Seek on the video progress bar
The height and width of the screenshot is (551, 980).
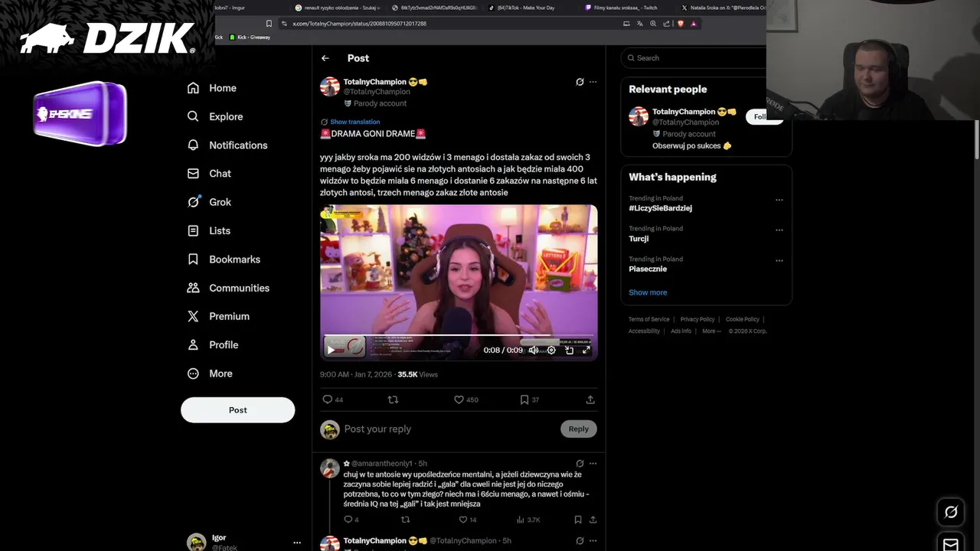coord(459,336)
